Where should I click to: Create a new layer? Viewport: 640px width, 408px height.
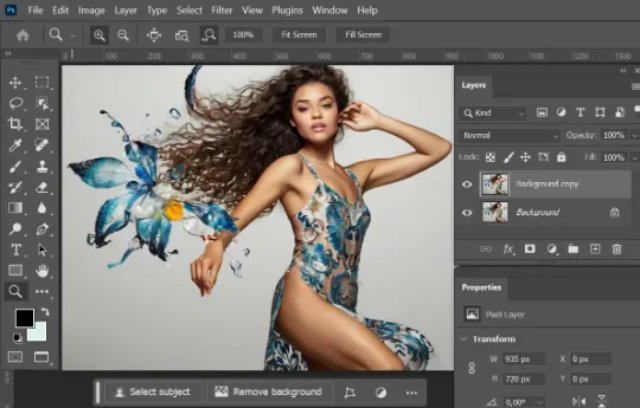coord(595,249)
